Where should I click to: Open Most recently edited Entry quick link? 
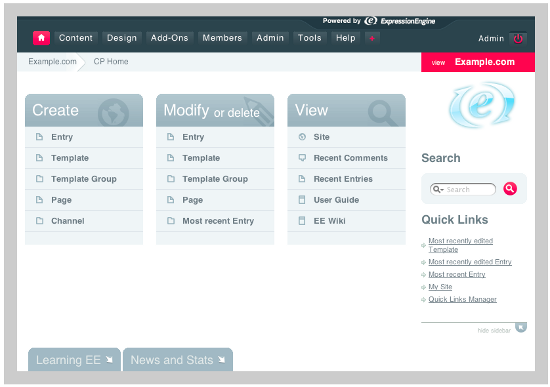point(470,262)
